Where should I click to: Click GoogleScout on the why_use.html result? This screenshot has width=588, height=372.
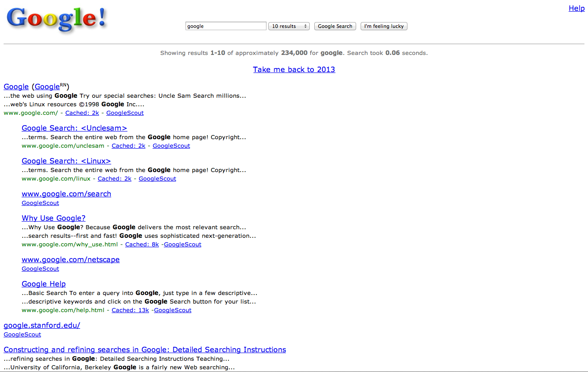point(183,245)
